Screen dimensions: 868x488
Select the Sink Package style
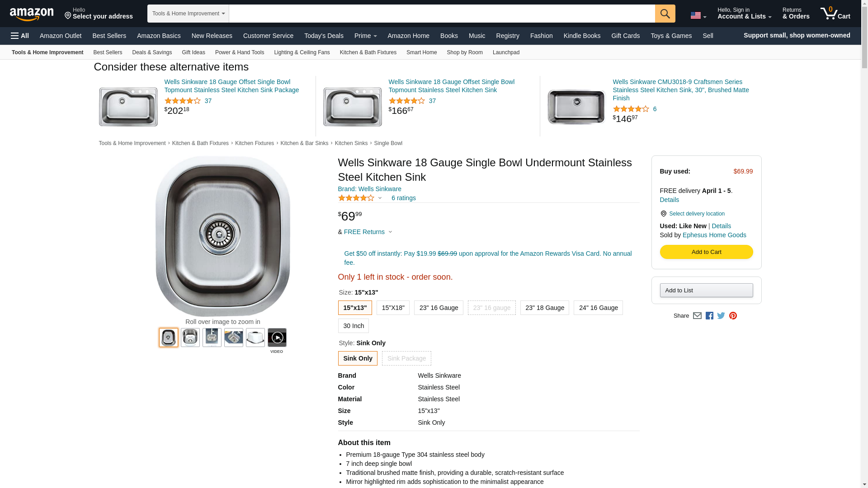tap(406, 358)
